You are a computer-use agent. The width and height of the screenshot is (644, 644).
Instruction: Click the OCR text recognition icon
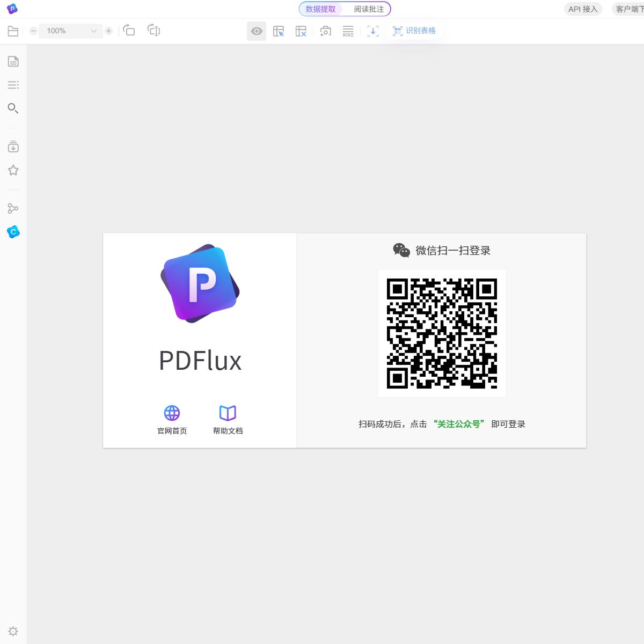[348, 31]
